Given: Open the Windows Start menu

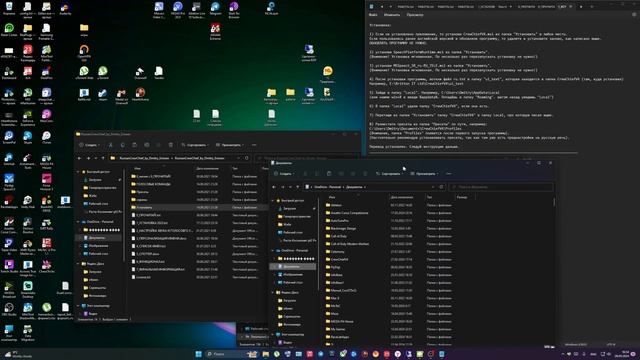Looking at the screenshot, I should pos(198,354).
